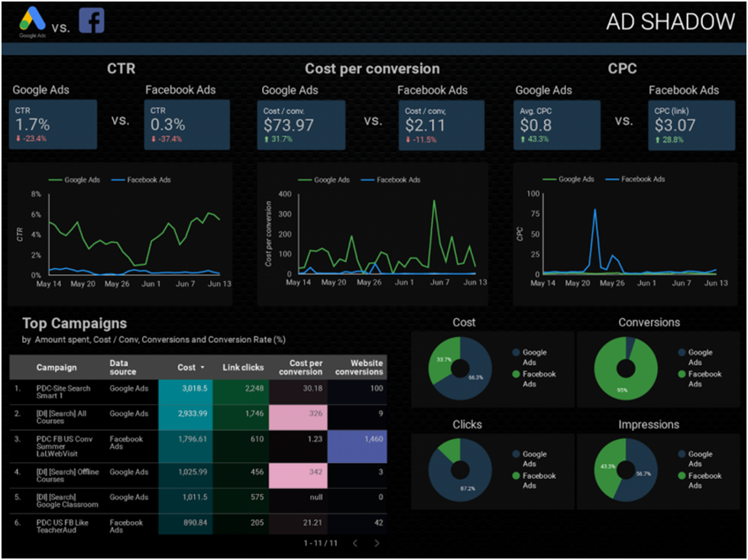Select [DI] [Search] All Courses campaign
Viewport: 748px width, 560px height.
[x=198, y=417]
